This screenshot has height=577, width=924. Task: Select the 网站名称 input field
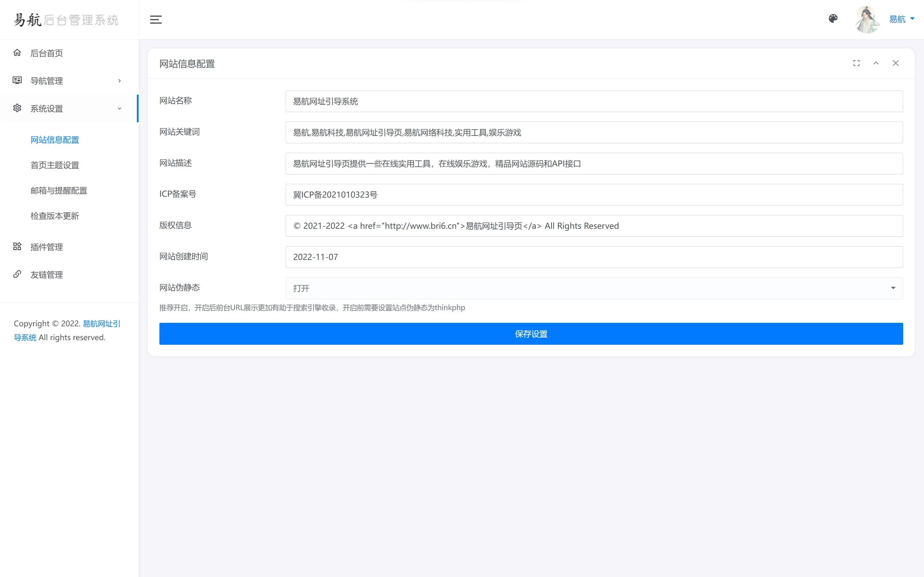click(x=594, y=101)
